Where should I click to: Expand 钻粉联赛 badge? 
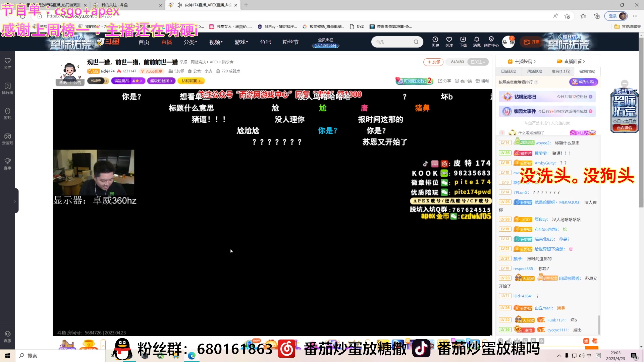point(191,81)
